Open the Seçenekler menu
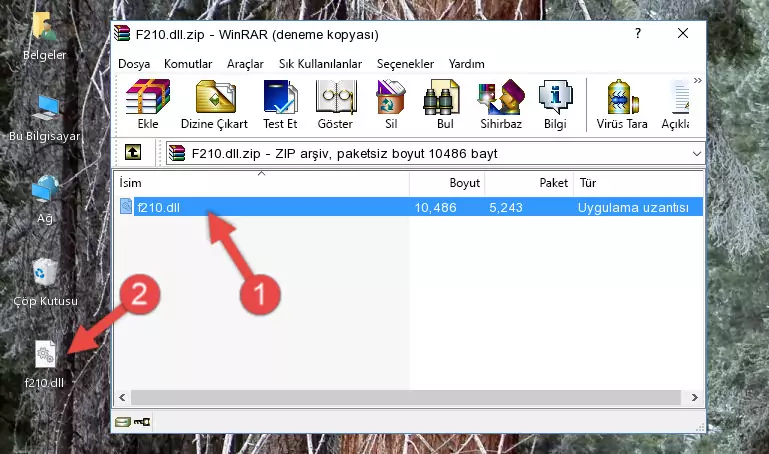The width and height of the screenshot is (769, 454). tap(405, 64)
